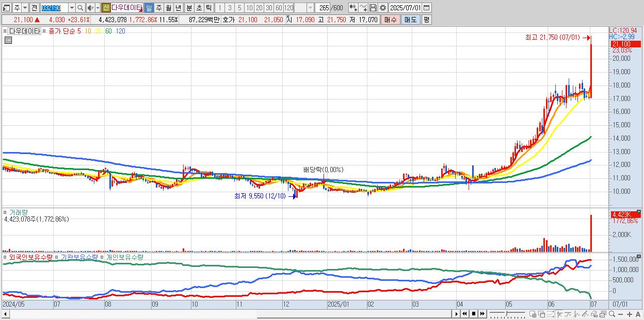644x320 pixels.
Task: Select the 년 yearly chart period
Action: point(179,8)
